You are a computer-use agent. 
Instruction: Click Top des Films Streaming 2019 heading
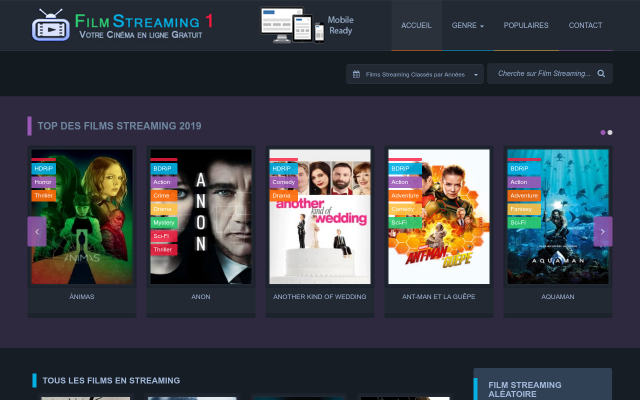point(119,126)
